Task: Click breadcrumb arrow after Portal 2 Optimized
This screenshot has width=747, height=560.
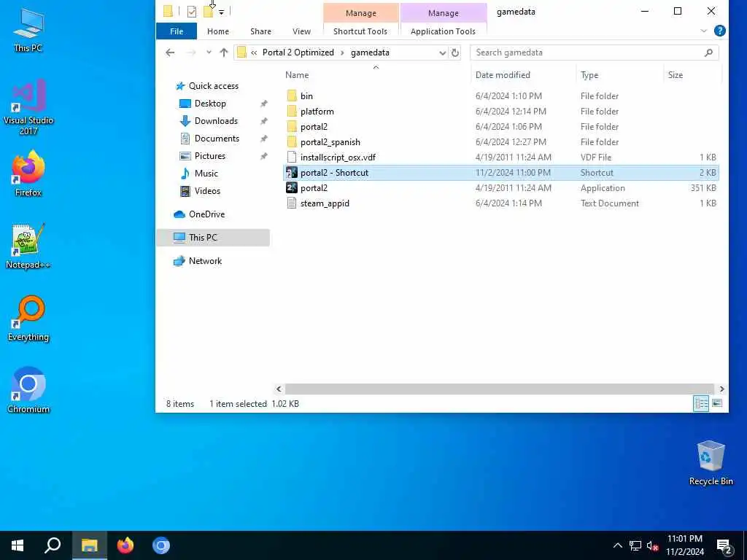Action: (x=342, y=52)
